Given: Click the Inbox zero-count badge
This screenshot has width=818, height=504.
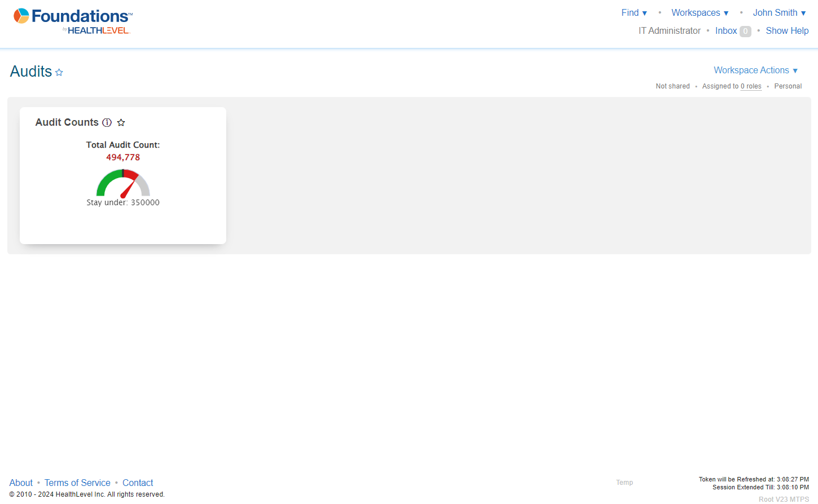Looking at the screenshot, I should tap(745, 32).
